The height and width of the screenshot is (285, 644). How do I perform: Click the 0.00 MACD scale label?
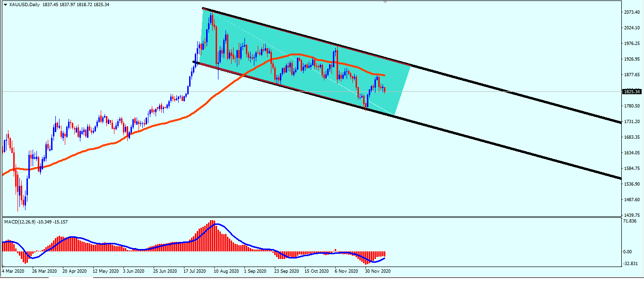628,252
